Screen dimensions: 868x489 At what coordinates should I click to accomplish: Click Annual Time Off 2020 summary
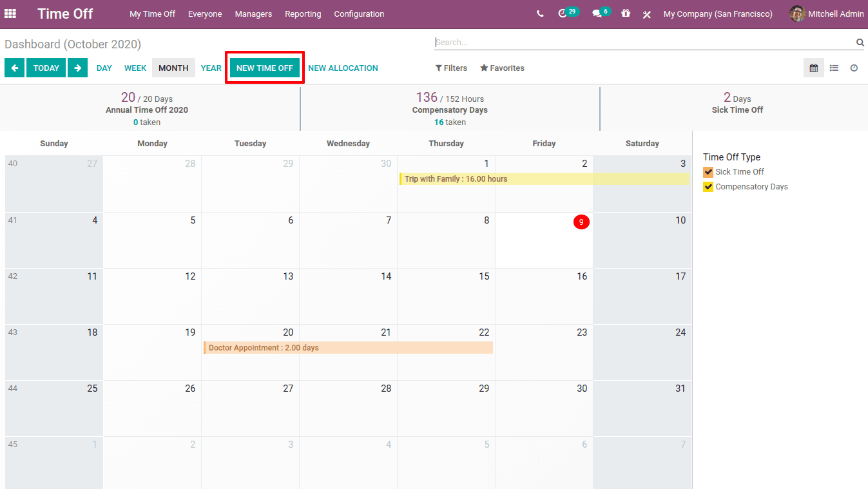(x=147, y=110)
